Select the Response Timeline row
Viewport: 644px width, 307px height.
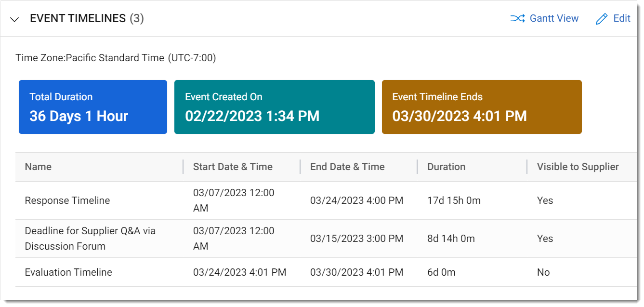67,200
